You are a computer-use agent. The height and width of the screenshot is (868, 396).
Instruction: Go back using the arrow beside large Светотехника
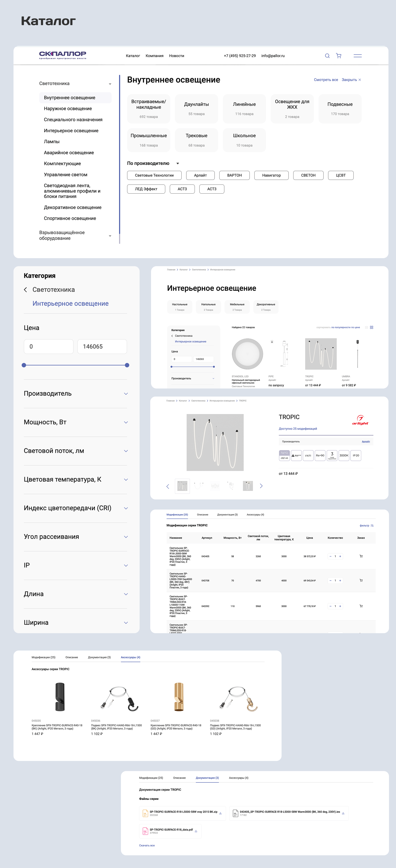[25, 290]
